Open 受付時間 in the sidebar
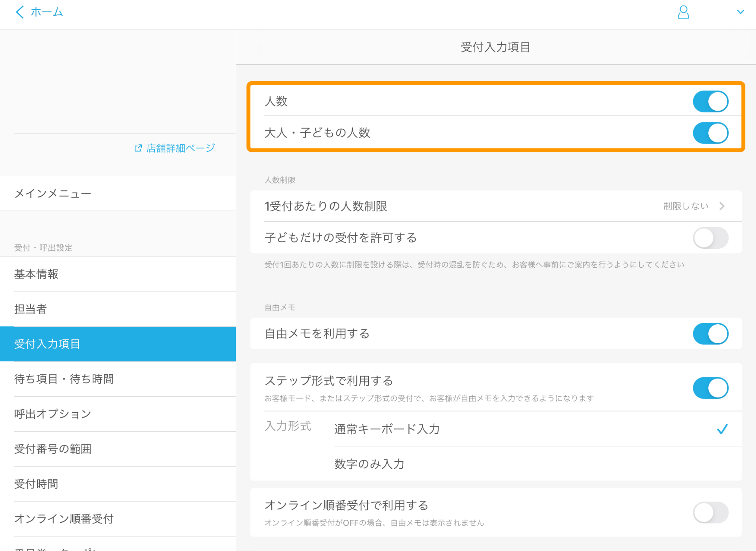Viewport: 756px width, 551px height. click(118, 484)
